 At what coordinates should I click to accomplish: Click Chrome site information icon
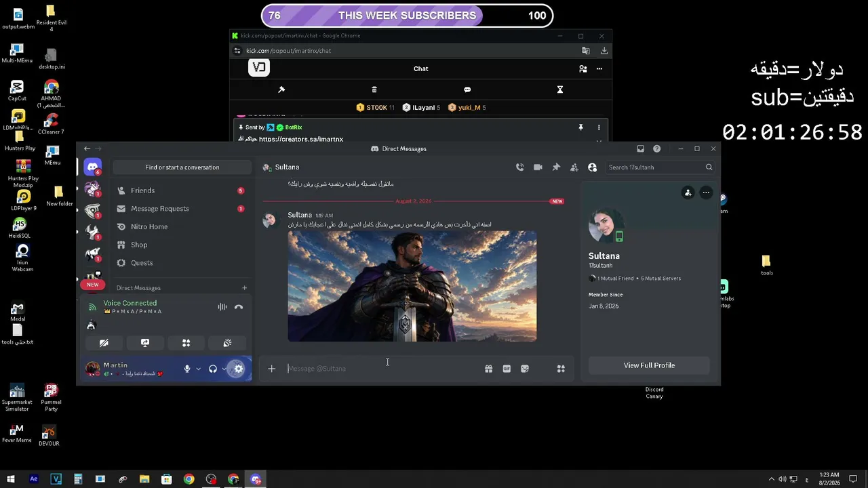tap(237, 51)
